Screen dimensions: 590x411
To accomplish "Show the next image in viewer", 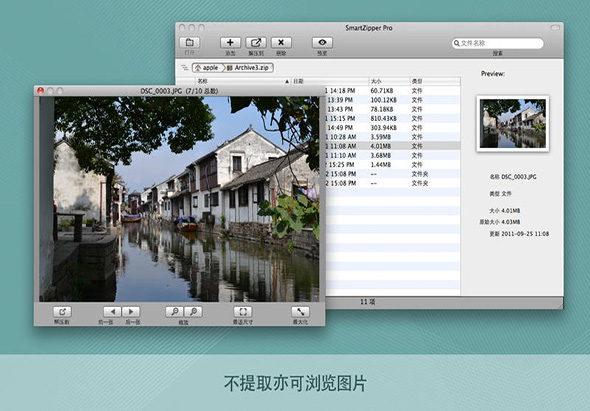I will [x=131, y=312].
